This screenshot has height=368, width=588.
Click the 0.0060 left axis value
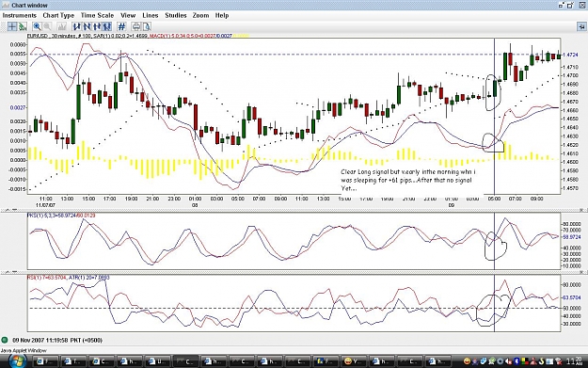click(x=18, y=44)
